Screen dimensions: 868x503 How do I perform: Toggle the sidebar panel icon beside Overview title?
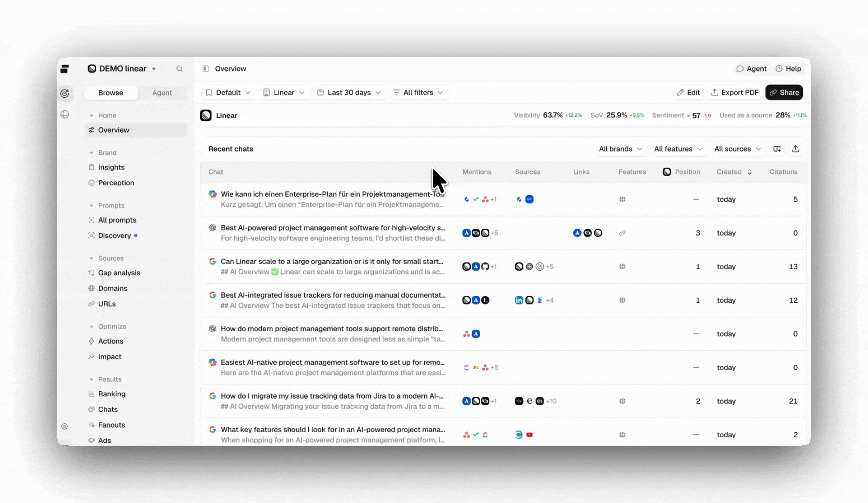click(x=206, y=69)
